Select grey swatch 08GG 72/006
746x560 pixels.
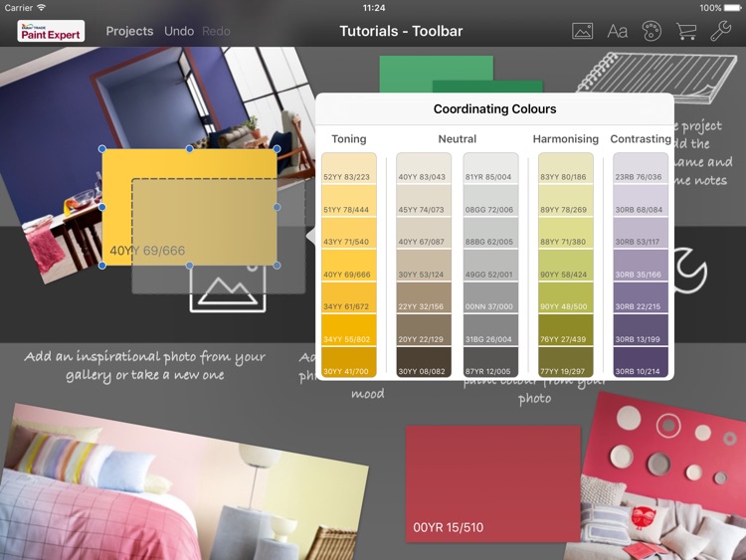click(x=490, y=201)
